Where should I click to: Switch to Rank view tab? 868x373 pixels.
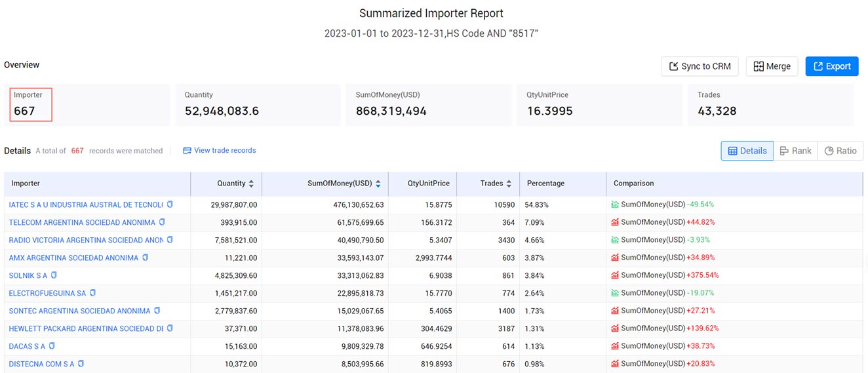[x=796, y=151]
